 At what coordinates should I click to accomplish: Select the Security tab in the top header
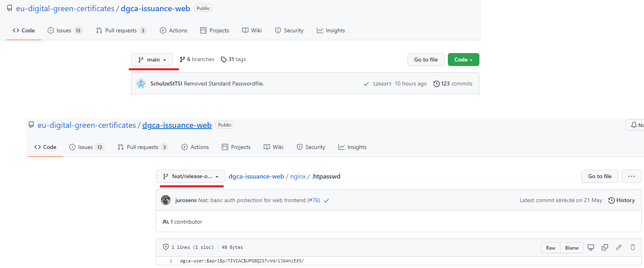tap(289, 30)
